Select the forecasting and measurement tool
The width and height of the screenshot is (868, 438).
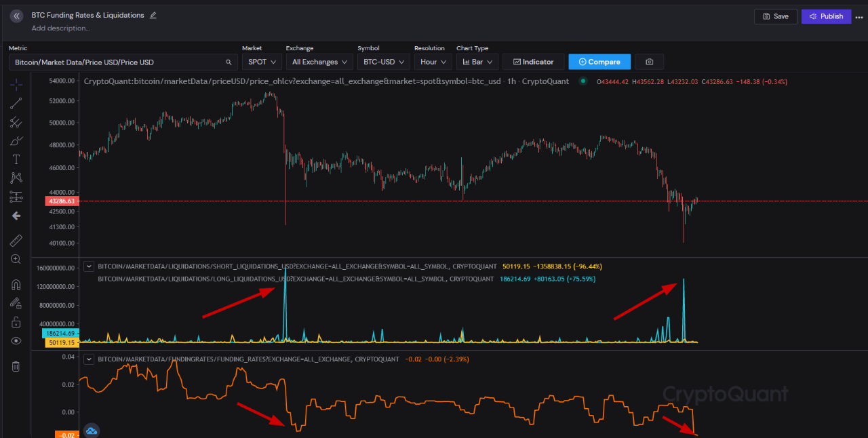16,197
